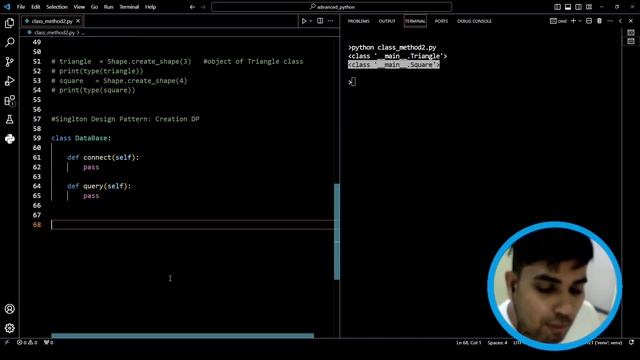Viewport: 640px width, 360px height.
Task: Click line number 61 in the gutter
Action: 37,157
